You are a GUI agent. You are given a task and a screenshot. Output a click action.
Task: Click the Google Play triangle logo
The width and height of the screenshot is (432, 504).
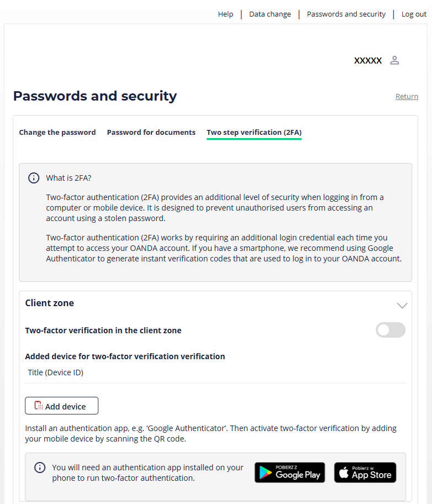[266, 473]
